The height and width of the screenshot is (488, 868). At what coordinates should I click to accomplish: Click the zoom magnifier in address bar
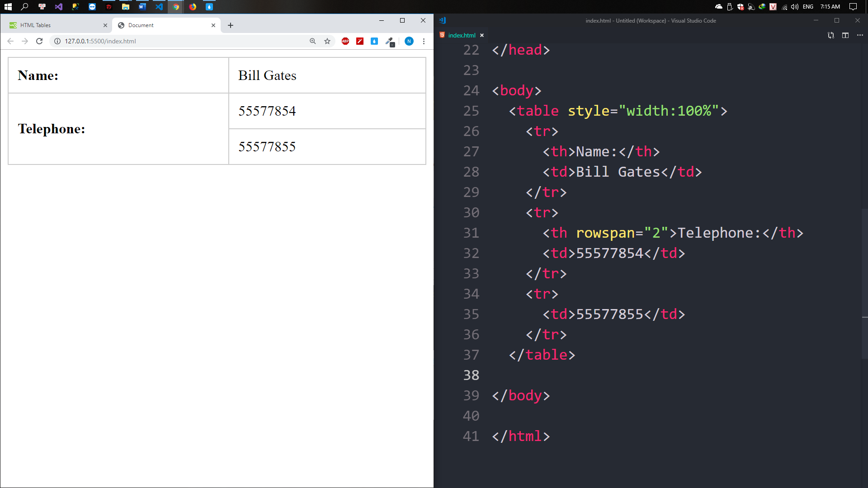(312, 41)
